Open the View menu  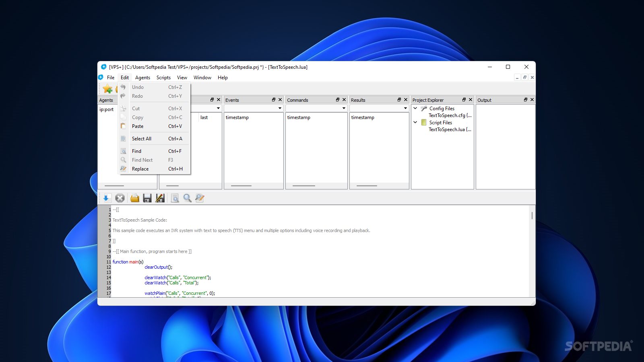[x=182, y=78]
